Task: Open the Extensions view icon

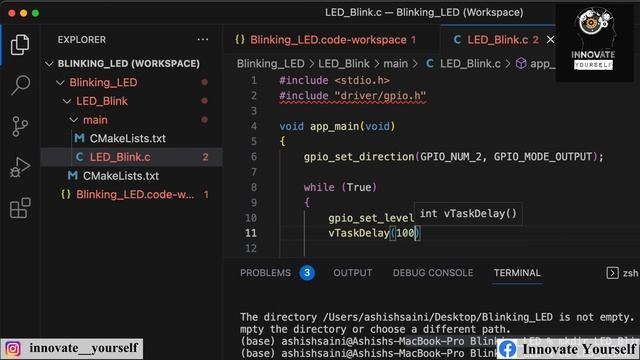Action: (20, 208)
